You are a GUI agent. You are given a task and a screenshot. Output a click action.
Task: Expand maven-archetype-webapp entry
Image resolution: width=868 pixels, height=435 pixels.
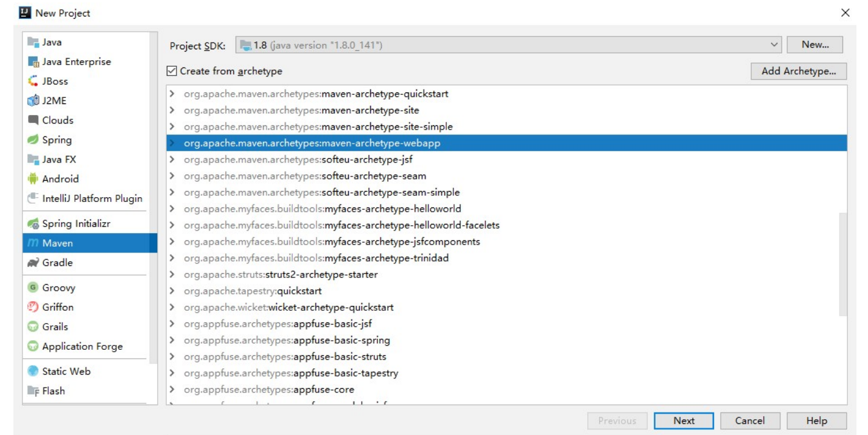click(172, 143)
